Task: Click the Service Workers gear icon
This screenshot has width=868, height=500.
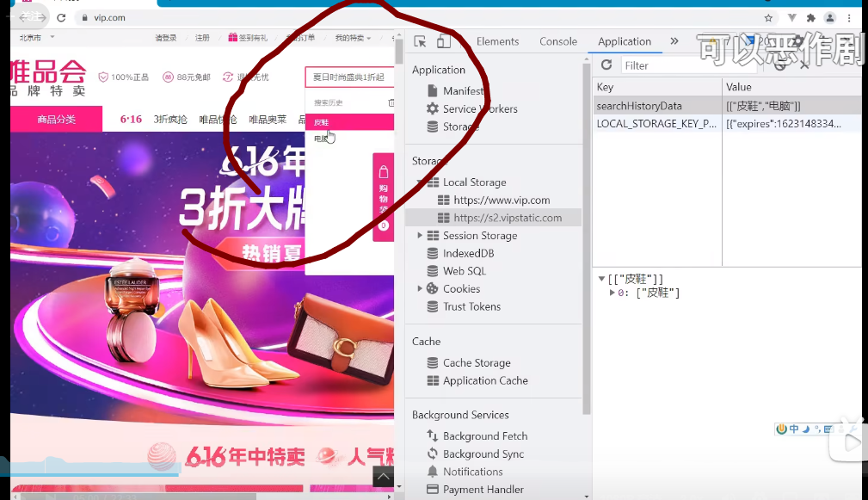Action: (x=433, y=108)
